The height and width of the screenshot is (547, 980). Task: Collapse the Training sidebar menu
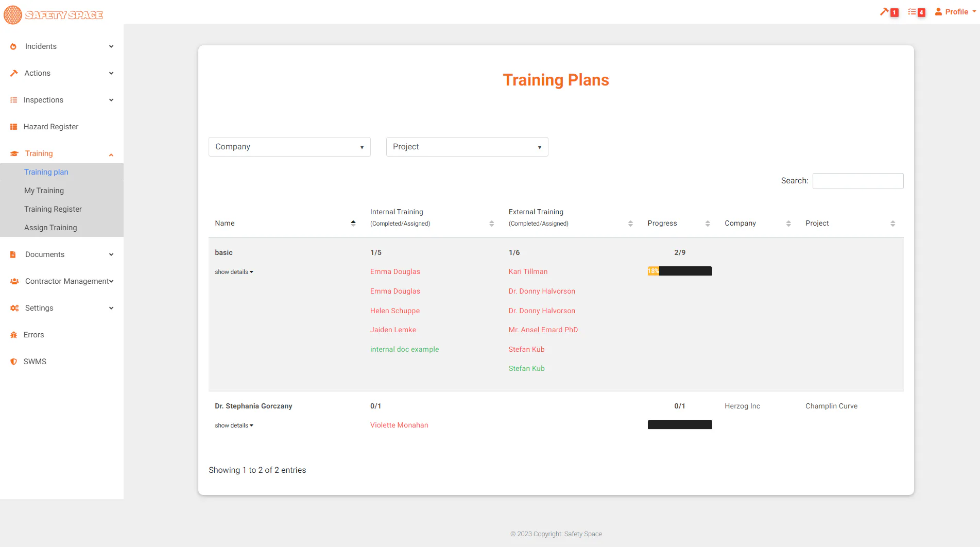pyautogui.click(x=62, y=153)
